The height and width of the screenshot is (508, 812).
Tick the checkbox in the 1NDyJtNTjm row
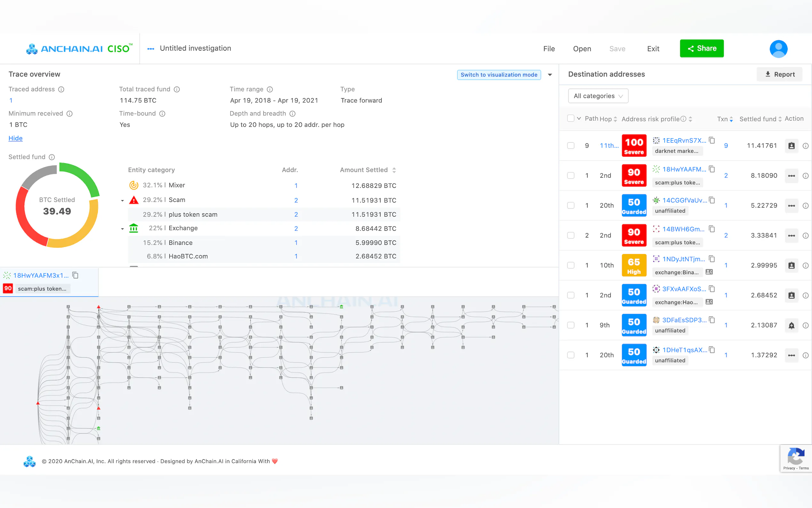571,266
